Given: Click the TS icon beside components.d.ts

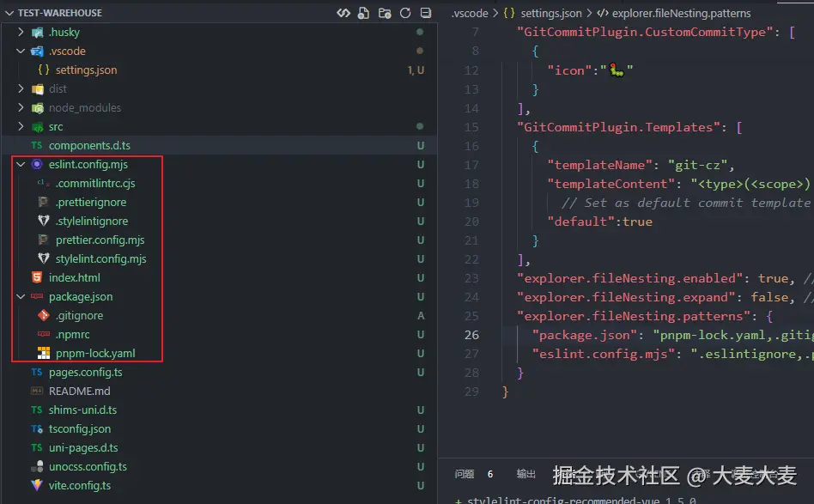Looking at the screenshot, I should point(37,146).
